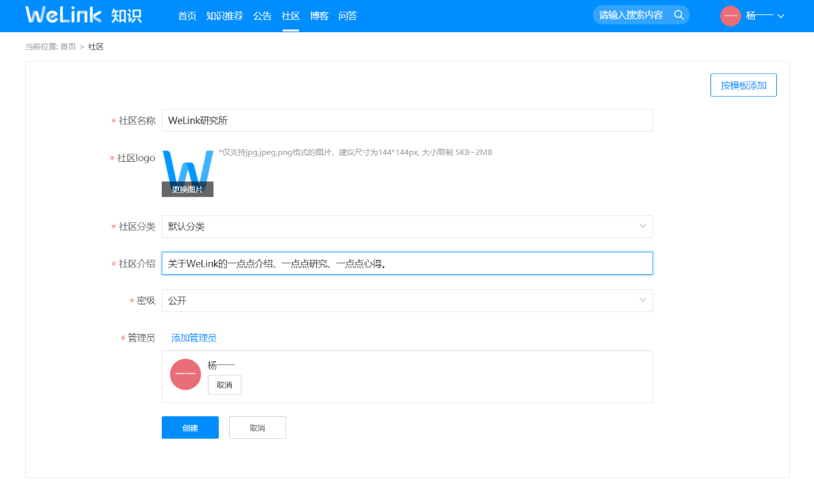
Task: Click 取消 button beside 创建
Action: (257, 427)
